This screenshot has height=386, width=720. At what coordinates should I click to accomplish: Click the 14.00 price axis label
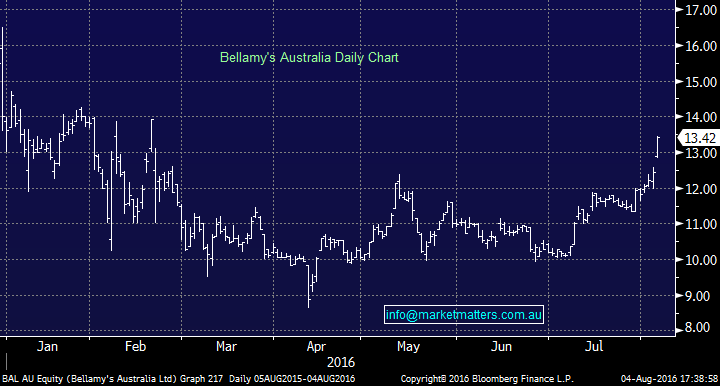point(701,117)
